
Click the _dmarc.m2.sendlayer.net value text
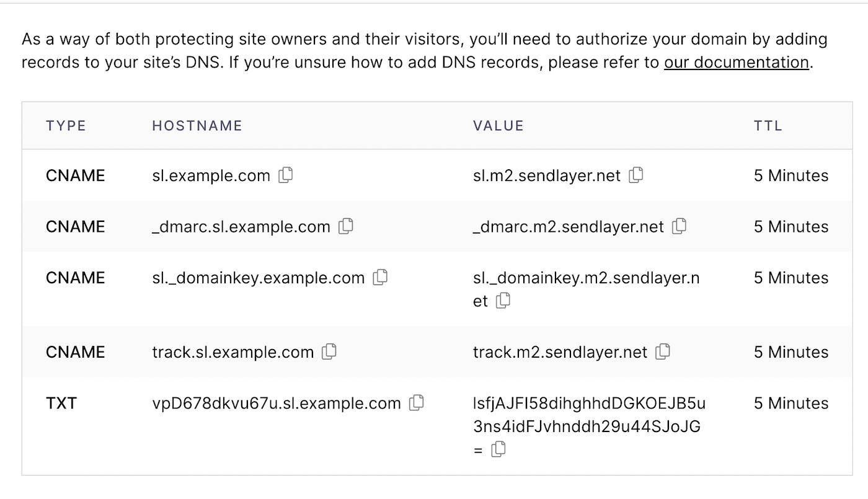point(568,227)
